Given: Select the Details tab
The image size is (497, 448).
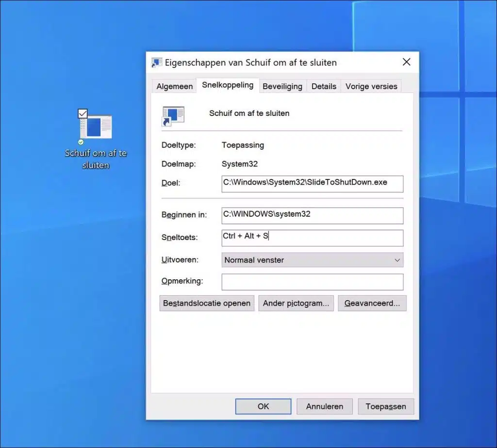Looking at the screenshot, I should pos(324,86).
